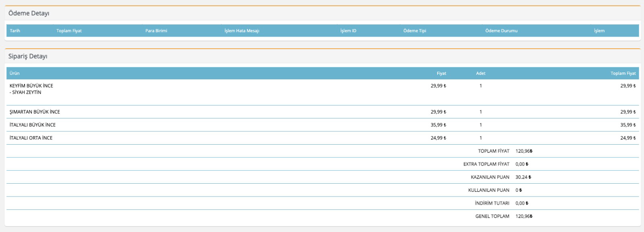
Task: Click the row total for İTALYALI ORTA İNCE
Action: [628, 138]
